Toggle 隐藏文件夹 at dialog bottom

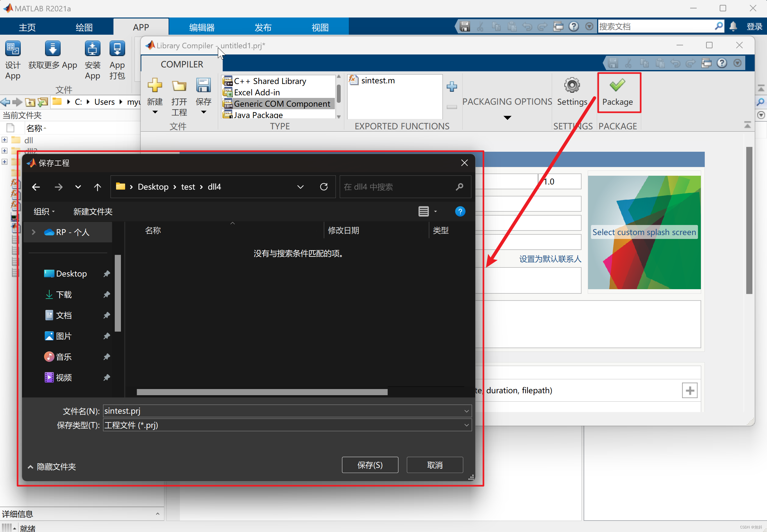52,466
